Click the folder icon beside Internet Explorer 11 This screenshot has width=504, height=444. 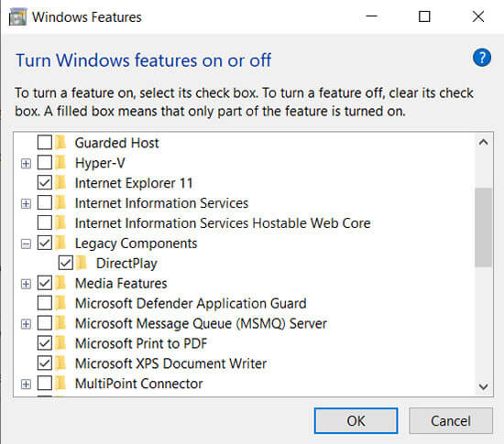[x=60, y=183]
